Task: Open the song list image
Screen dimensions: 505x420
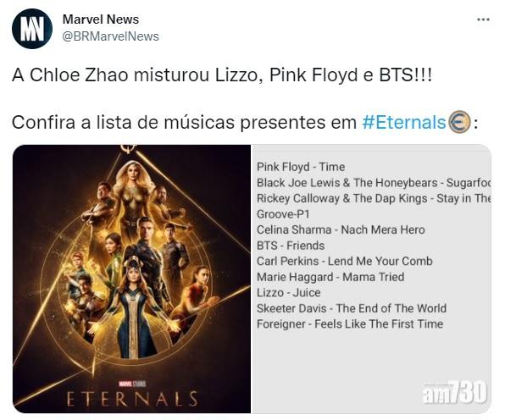Action: coord(371,279)
